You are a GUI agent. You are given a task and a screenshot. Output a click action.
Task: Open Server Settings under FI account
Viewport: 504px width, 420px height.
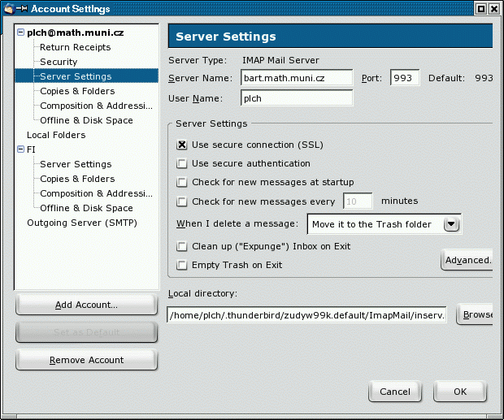[76, 164]
